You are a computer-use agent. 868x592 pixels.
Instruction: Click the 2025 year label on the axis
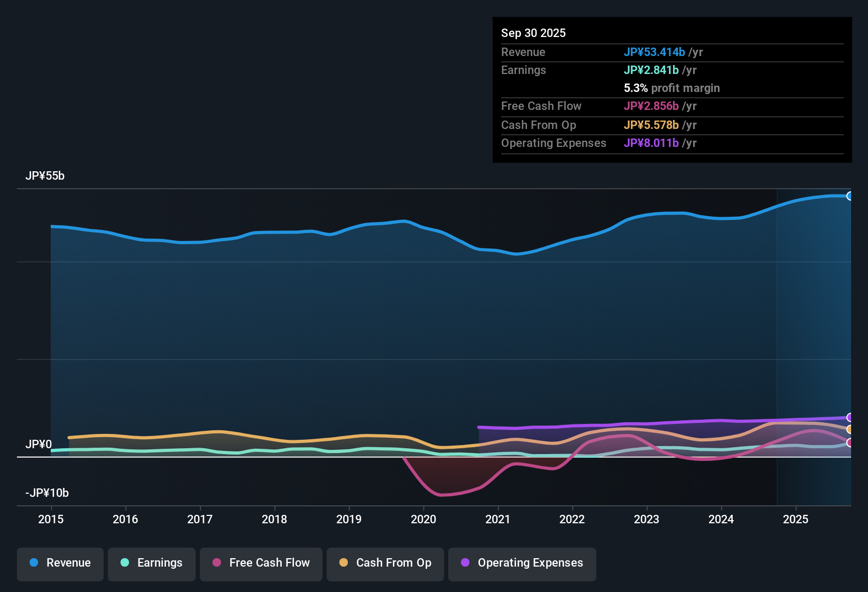[x=797, y=520]
